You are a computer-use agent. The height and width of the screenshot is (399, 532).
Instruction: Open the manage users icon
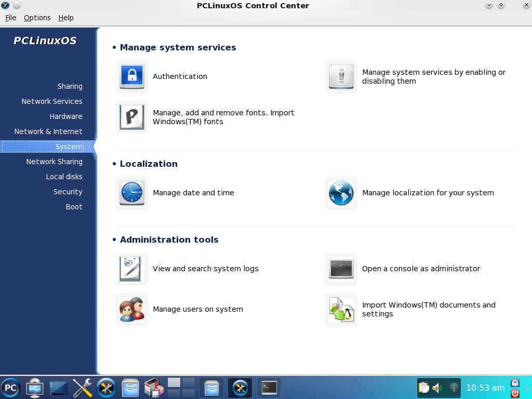click(x=131, y=310)
